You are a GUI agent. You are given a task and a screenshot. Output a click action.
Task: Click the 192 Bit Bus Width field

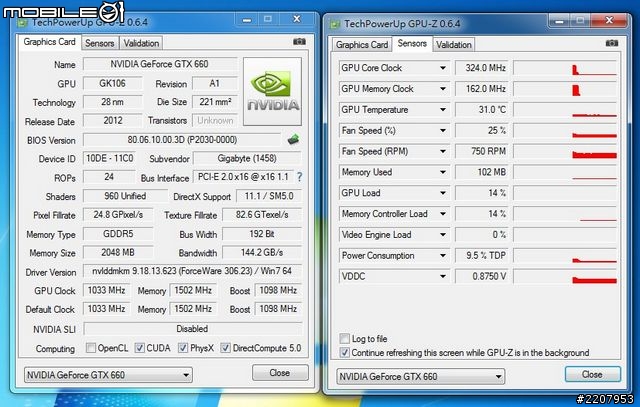(x=262, y=234)
